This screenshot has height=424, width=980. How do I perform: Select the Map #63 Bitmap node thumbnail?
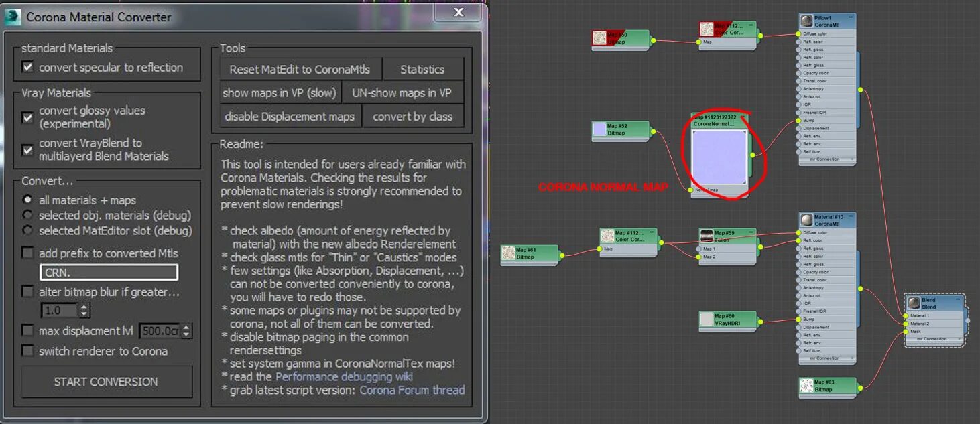coord(807,386)
